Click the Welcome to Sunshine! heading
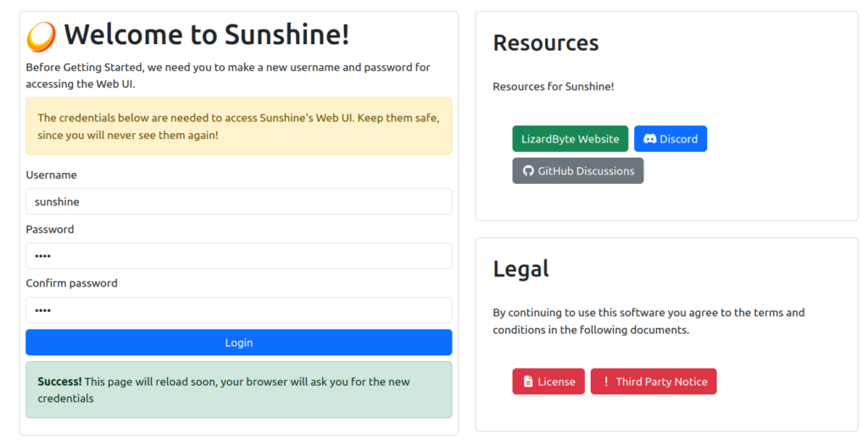Viewport: 868px width, 440px height. point(207,36)
